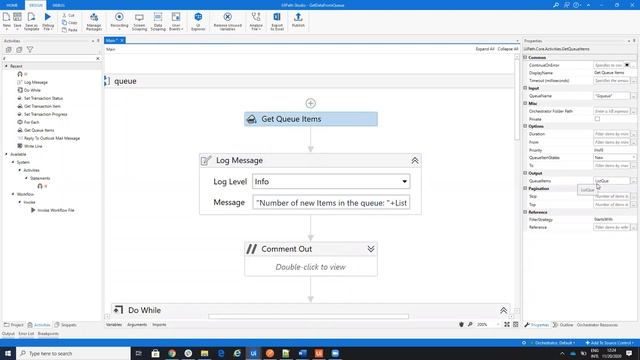Click the Copy command
The height and width of the screenshot is (360, 640).
pyautogui.click(x=70, y=22)
